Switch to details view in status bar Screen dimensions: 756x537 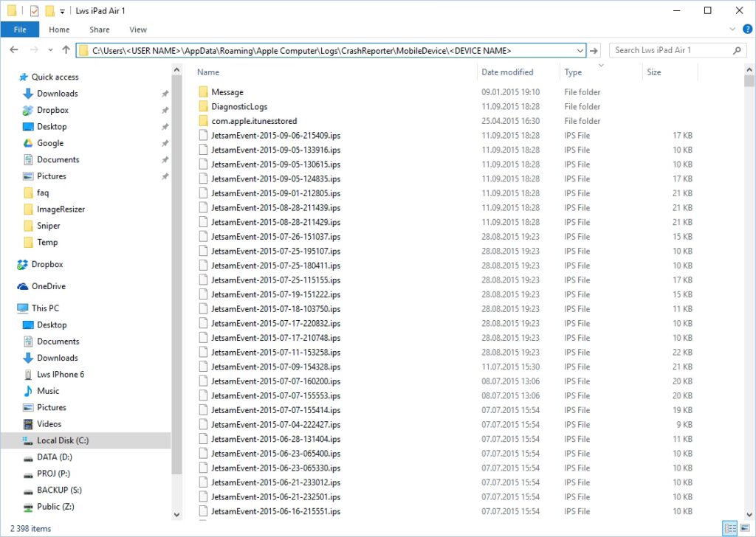point(729,528)
